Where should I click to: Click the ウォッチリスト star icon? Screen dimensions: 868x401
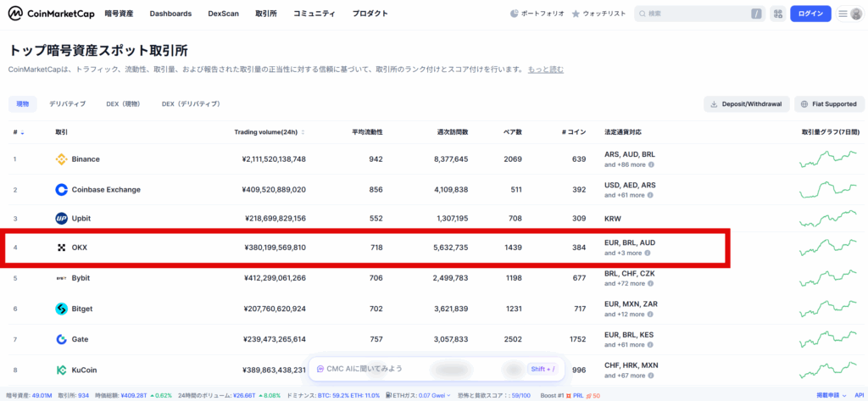[576, 14]
